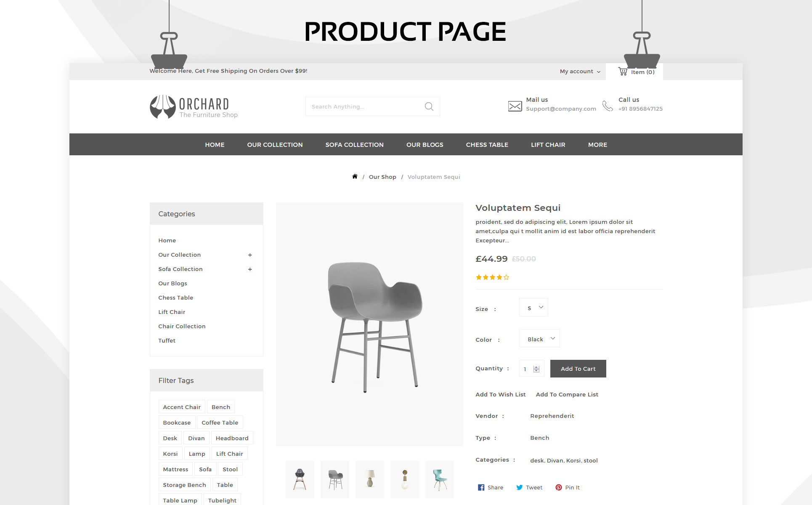The height and width of the screenshot is (505, 812).
Task: Open the OUR BLOGS menu item
Action: point(425,144)
